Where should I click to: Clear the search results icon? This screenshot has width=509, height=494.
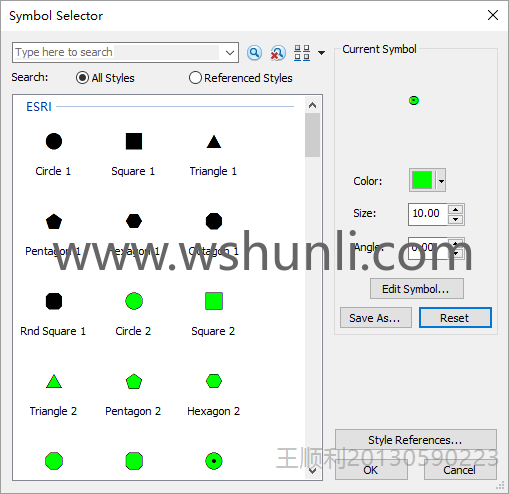tap(278, 53)
